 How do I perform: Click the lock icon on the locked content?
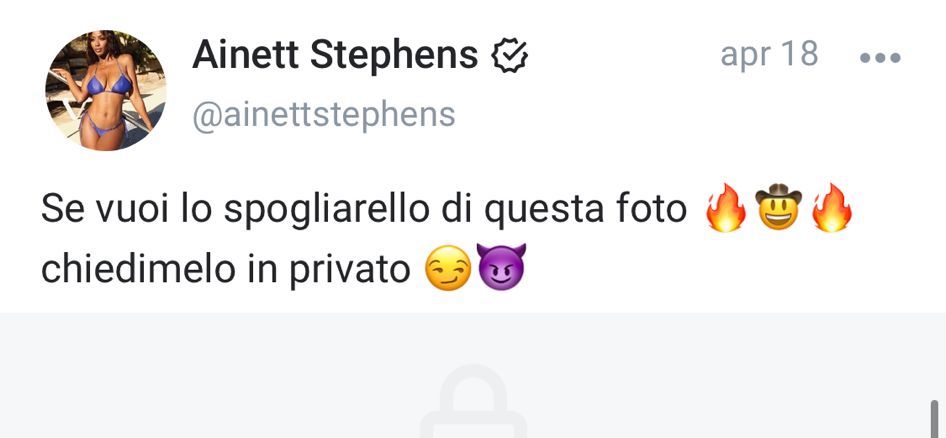474,402
